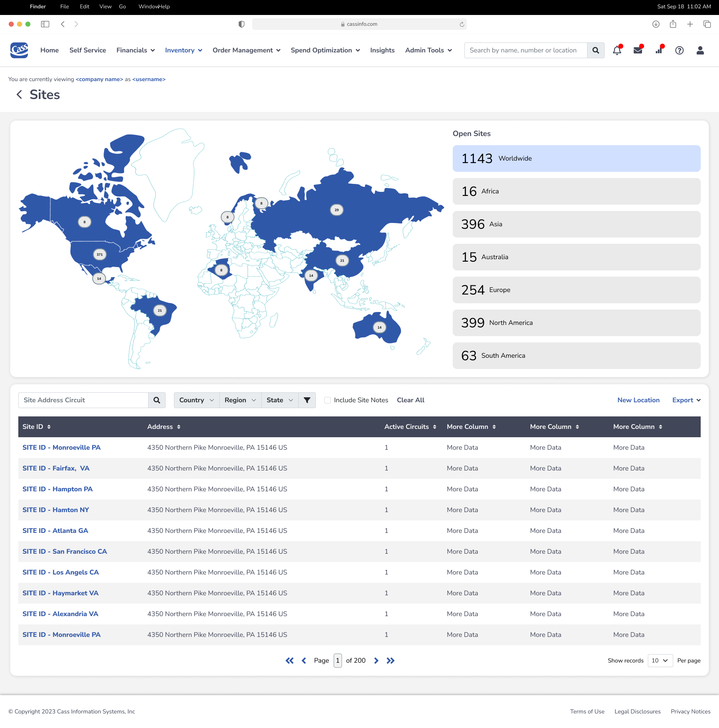Open SITE ID - San Francisco CA
Image resolution: width=719 pixels, height=728 pixels.
click(x=64, y=552)
